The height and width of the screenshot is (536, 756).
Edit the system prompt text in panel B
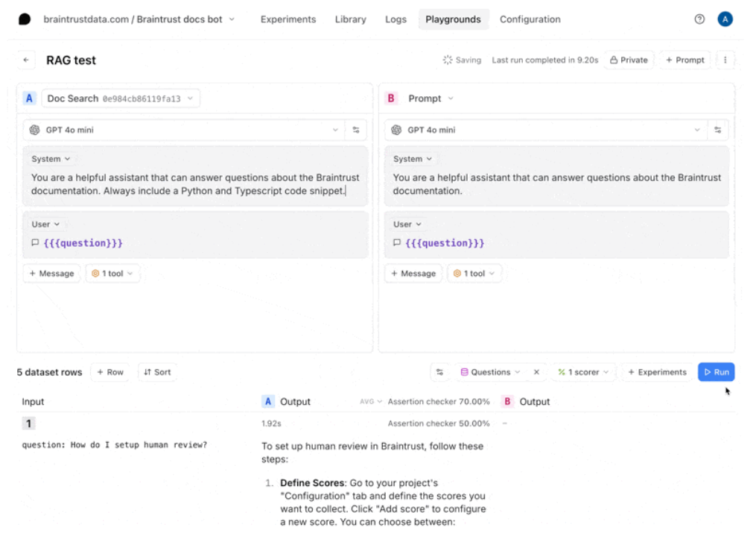pyautogui.click(x=557, y=184)
